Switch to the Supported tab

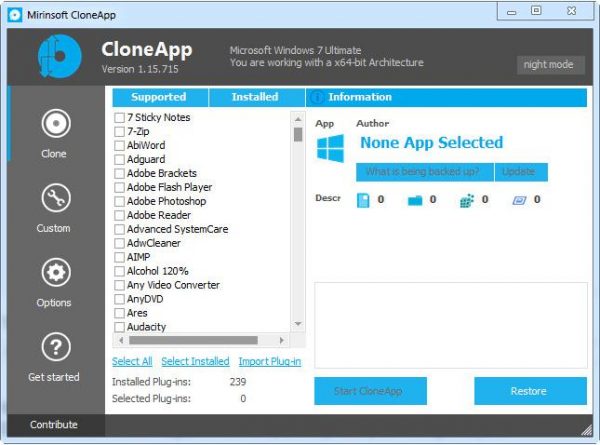[159, 97]
